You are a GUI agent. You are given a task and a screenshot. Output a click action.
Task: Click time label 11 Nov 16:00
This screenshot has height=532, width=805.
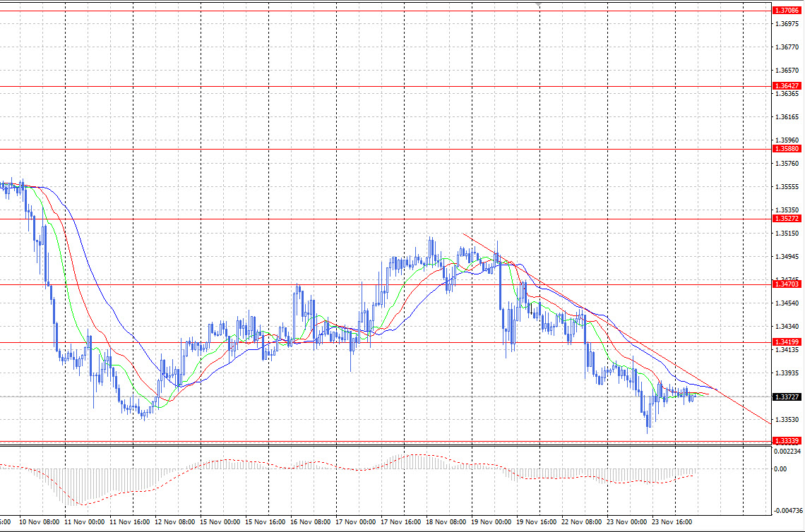tap(129, 521)
